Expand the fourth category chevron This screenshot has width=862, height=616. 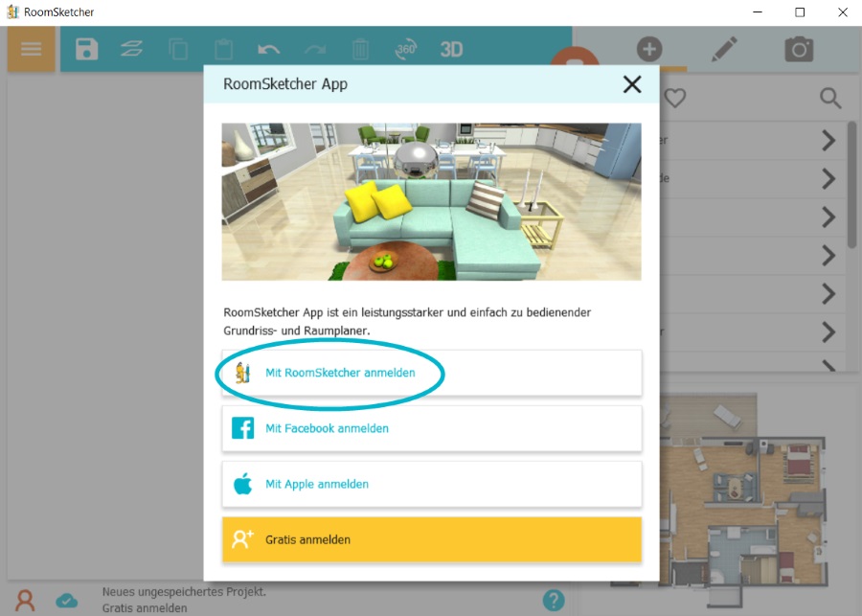(x=828, y=255)
